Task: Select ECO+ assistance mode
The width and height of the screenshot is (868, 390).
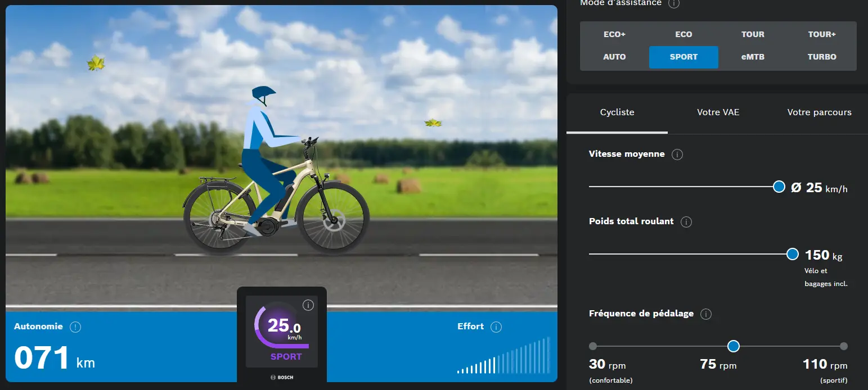Action: (x=614, y=34)
